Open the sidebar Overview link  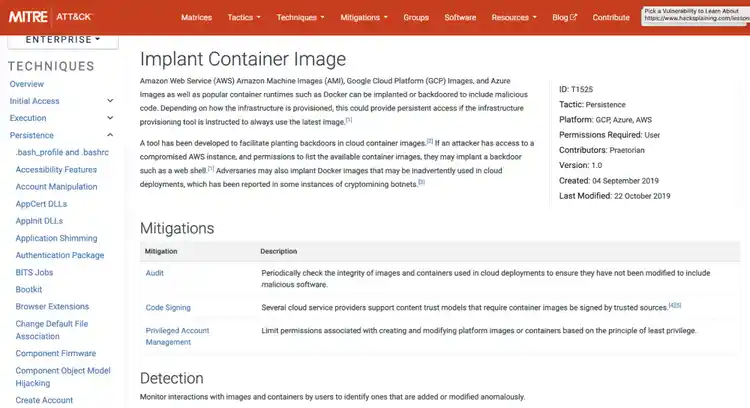pyautogui.click(x=27, y=84)
